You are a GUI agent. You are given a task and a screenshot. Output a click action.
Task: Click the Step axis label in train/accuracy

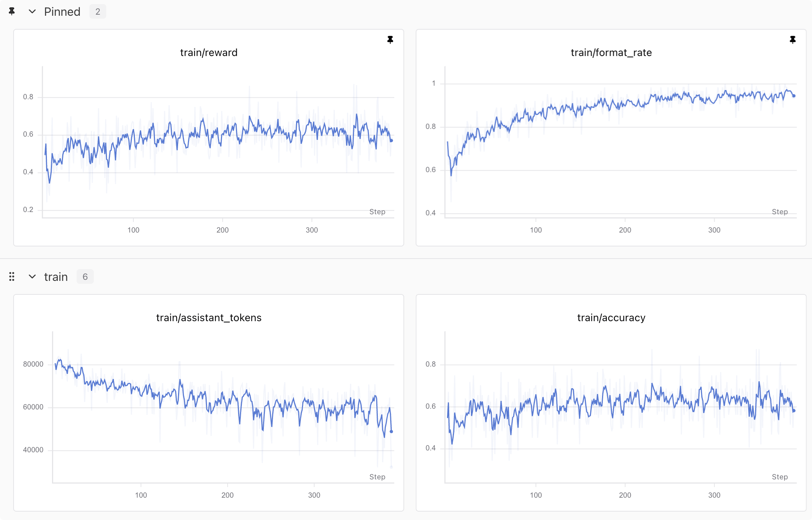(780, 477)
